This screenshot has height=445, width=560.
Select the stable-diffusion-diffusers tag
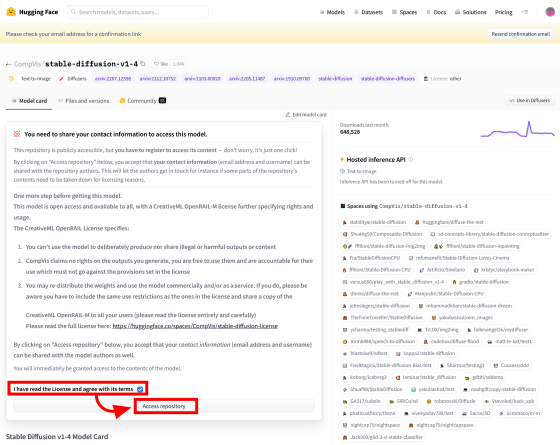click(388, 79)
